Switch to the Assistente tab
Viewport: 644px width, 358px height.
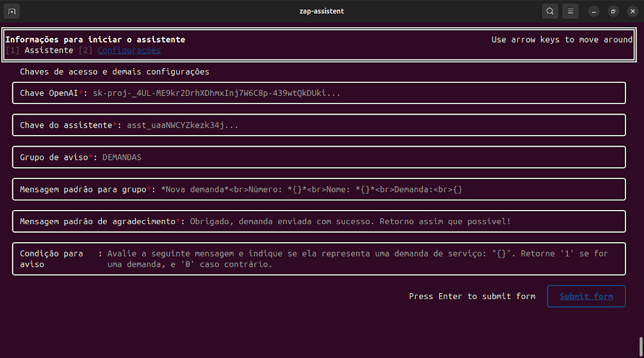[x=48, y=51]
